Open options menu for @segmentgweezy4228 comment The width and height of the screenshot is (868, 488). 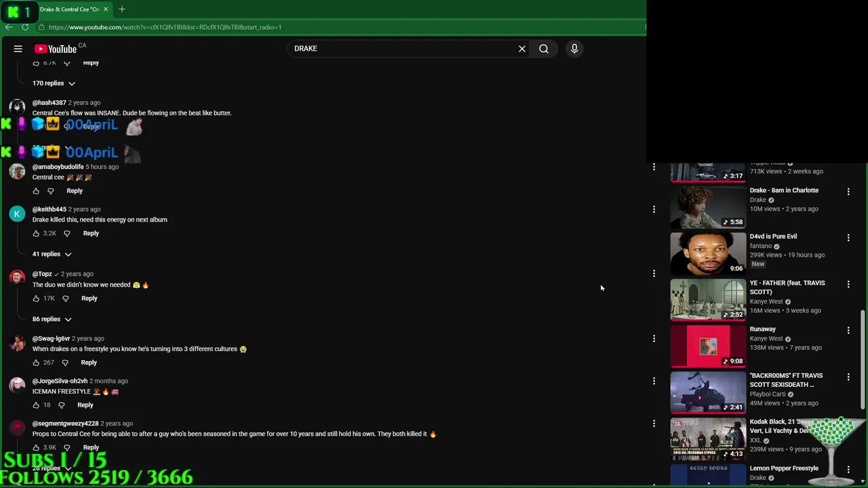[x=654, y=424]
